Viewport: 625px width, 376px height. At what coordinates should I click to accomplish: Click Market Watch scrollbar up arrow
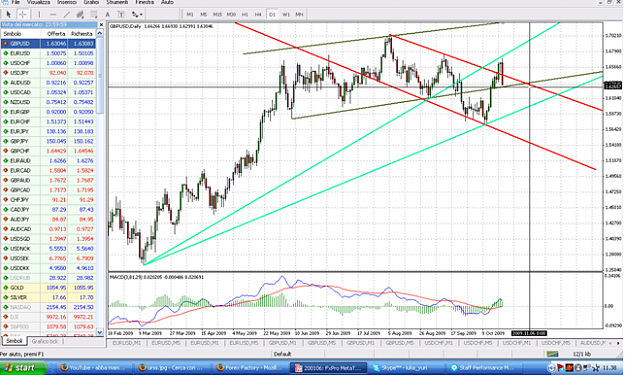(100, 34)
